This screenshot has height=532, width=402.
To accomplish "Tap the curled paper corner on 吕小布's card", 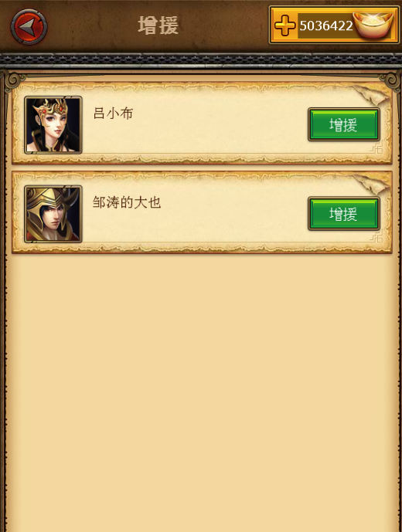I will coord(370,94).
